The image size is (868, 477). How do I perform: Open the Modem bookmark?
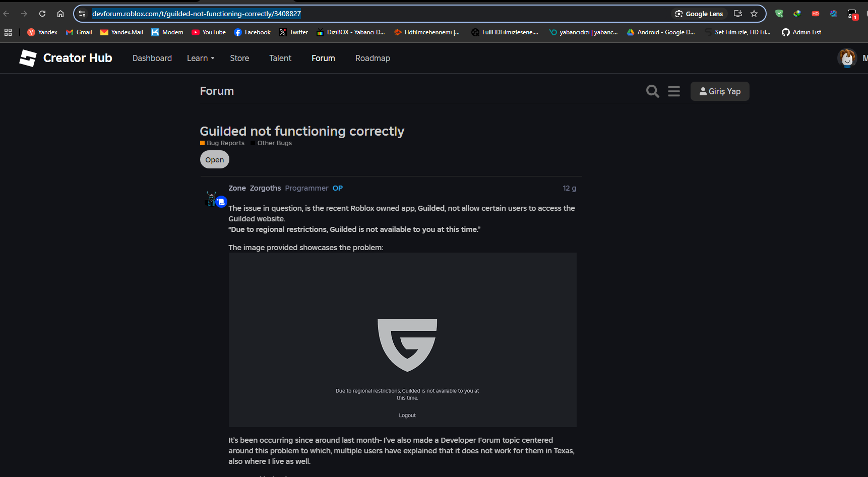point(167,32)
